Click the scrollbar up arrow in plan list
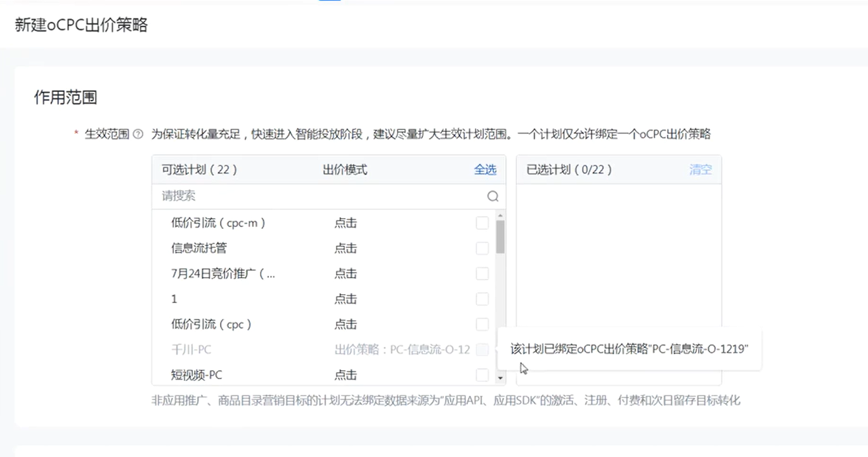868x457 pixels. coord(501,215)
